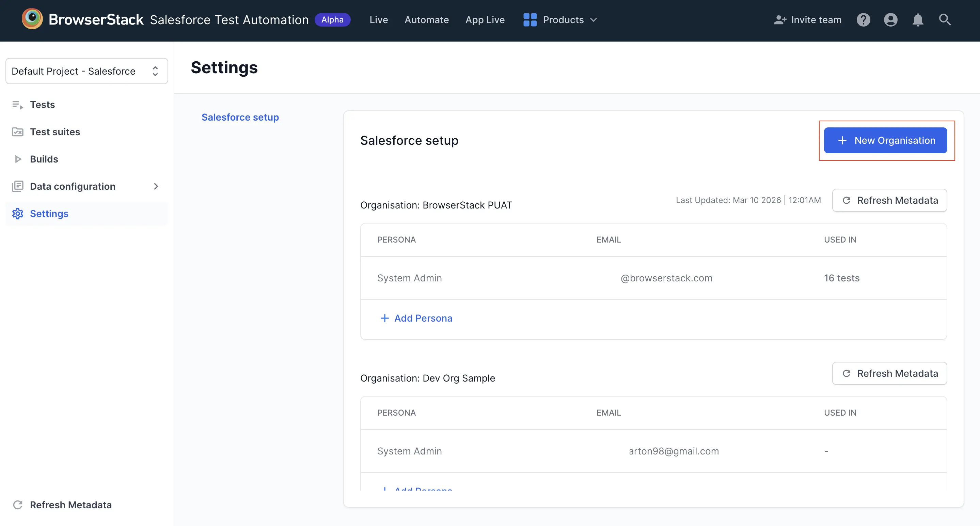Viewport: 980px width, 526px height.
Task: Open the help question mark icon
Action: coord(863,19)
